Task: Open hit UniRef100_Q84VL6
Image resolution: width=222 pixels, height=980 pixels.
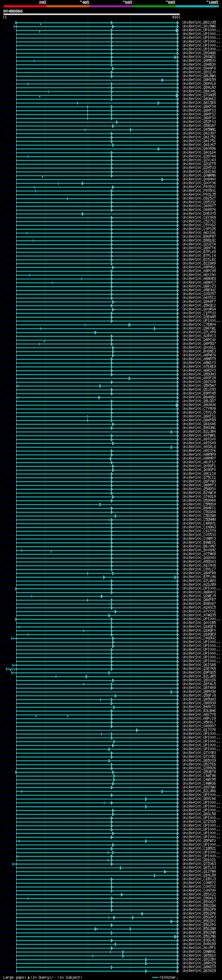Action: (x=199, y=84)
